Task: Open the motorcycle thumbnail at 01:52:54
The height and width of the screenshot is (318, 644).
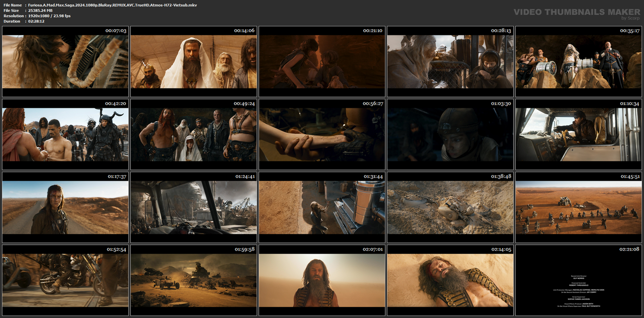Action: (x=65, y=280)
